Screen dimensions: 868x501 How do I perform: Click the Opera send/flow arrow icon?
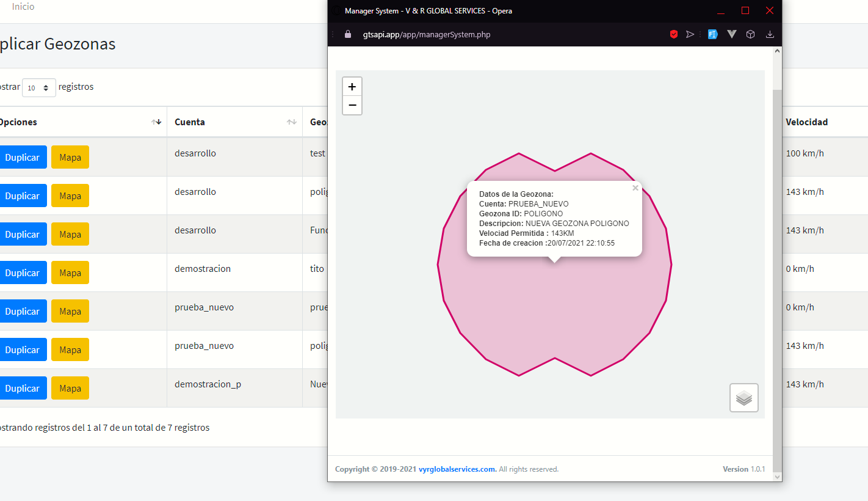pyautogui.click(x=690, y=34)
